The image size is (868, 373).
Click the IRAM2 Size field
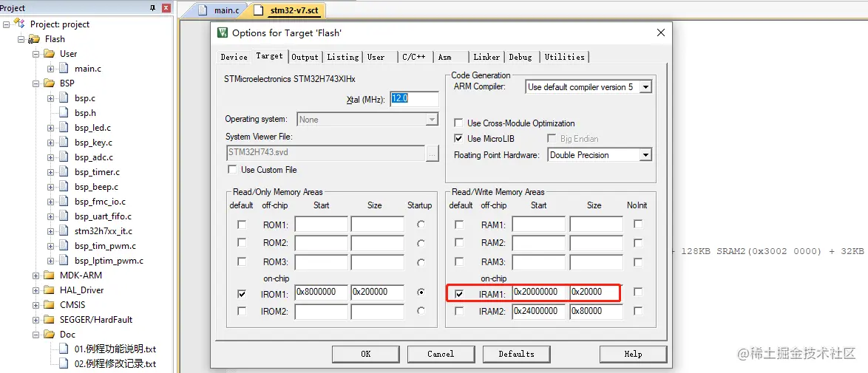[x=596, y=311]
